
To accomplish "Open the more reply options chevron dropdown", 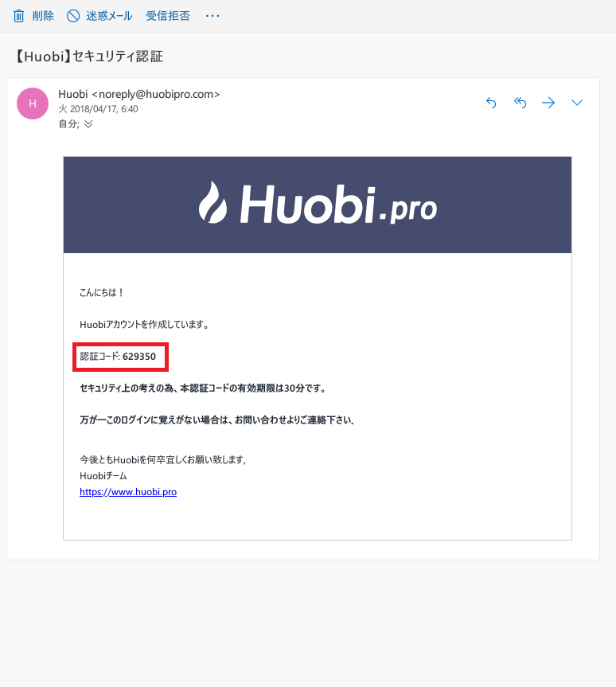I will coord(577,103).
